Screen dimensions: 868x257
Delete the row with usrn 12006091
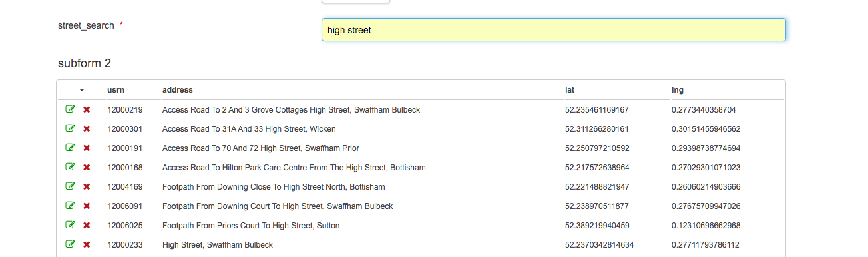(87, 206)
